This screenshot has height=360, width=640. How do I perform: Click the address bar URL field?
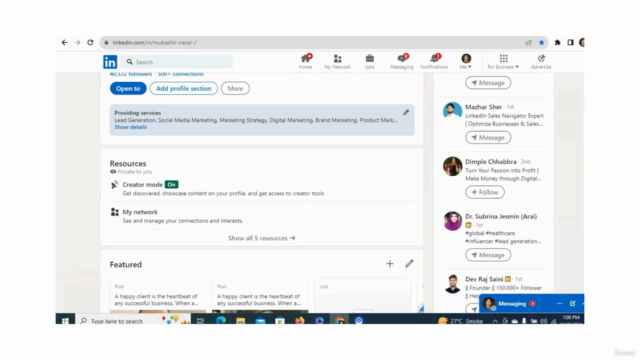point(310,42)
